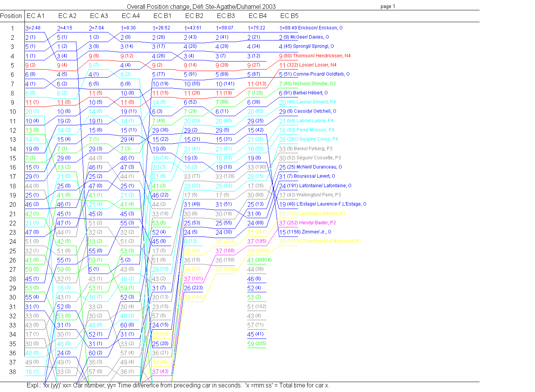The width and height of the screenshot is (535, 392).
Task: Click the 3=2:48 time under EC A1
Action: click(x=33, y=28)
